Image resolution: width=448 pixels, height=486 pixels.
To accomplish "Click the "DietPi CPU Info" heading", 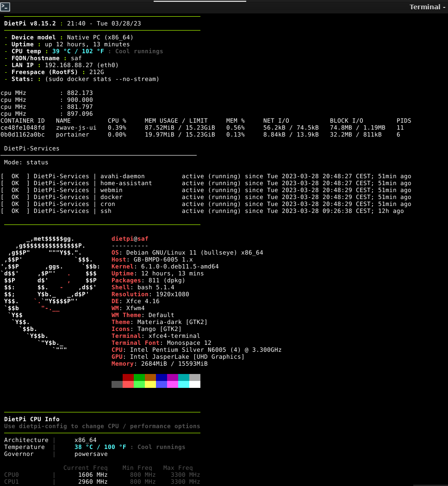I will (x=31, y=419).
